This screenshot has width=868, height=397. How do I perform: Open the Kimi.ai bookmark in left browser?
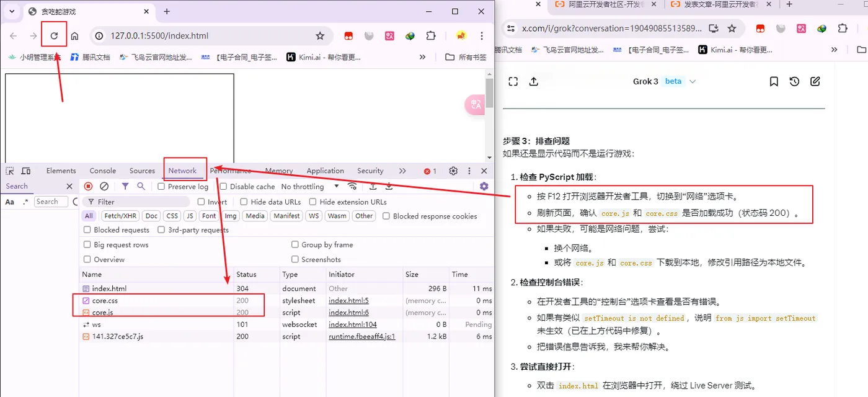point(323,57)
